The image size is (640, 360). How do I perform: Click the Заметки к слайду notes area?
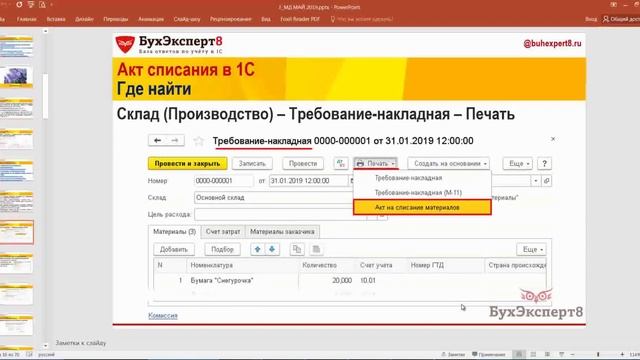[x=81, y=343]
